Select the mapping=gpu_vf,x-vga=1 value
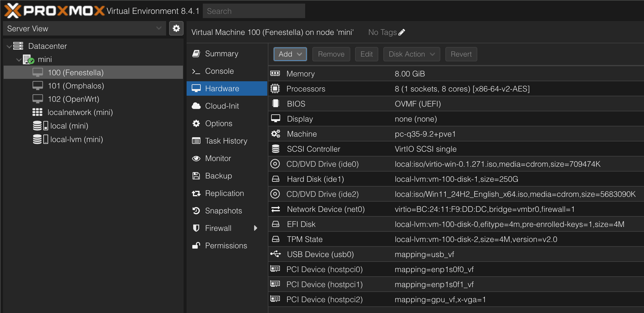This screenshot has height=313, width=644. 440,299
